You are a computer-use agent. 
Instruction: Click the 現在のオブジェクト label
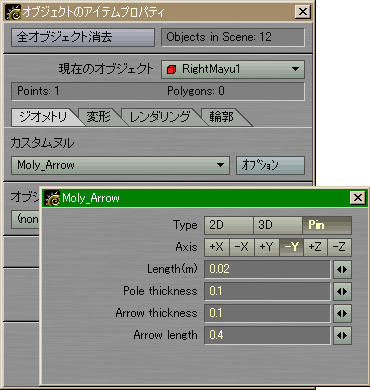(106, 69)
